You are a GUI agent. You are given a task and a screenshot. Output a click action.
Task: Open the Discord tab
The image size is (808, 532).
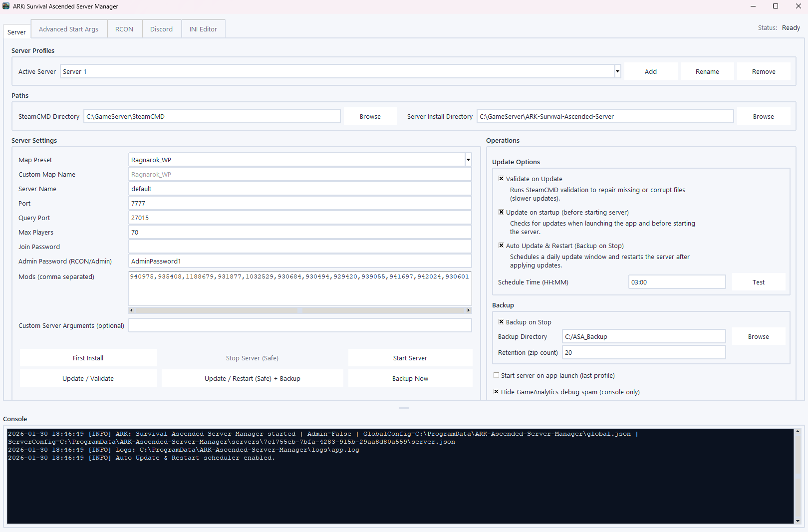(162, 29)
